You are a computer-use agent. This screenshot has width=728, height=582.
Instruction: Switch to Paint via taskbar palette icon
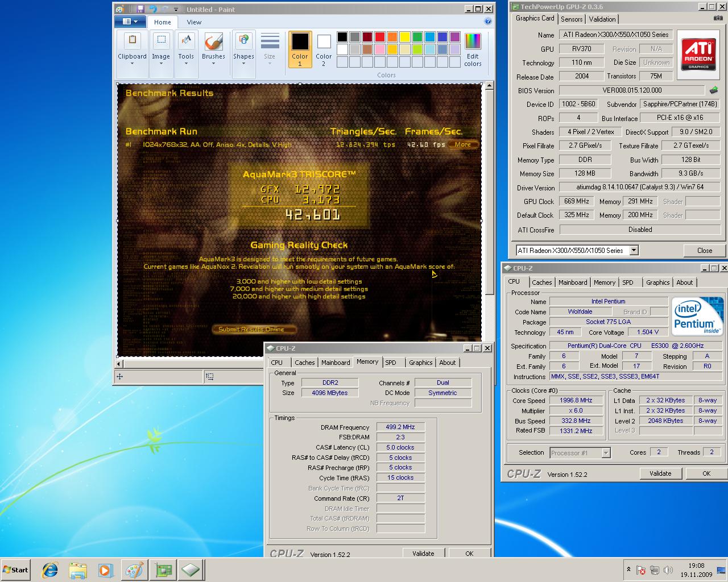click(x=134, y=570)
